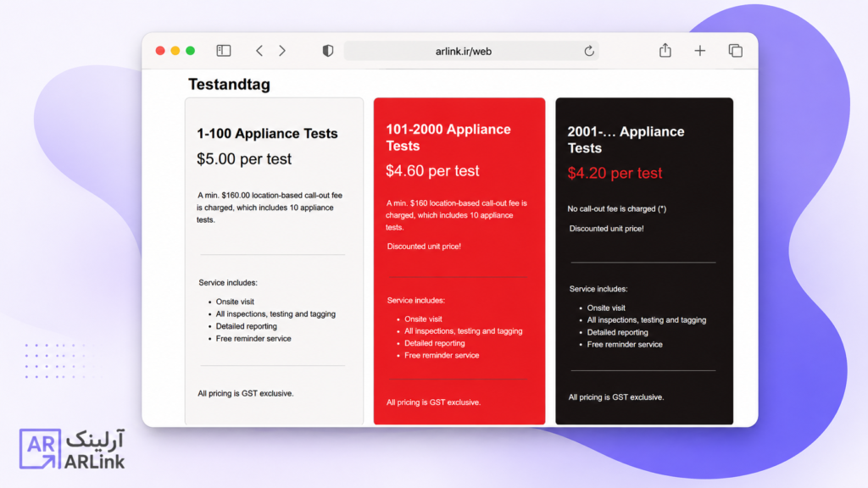Click 'Detailed reporting' in red card

point(434,343)
